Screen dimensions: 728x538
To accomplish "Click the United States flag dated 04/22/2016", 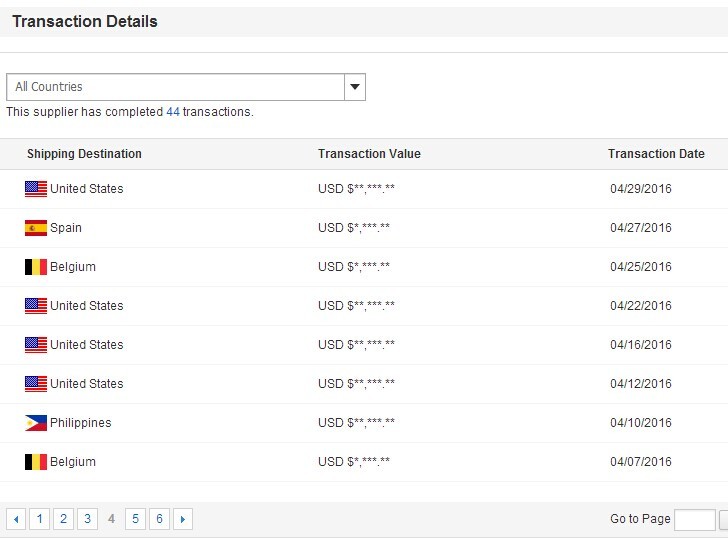I will coord(36,306).
